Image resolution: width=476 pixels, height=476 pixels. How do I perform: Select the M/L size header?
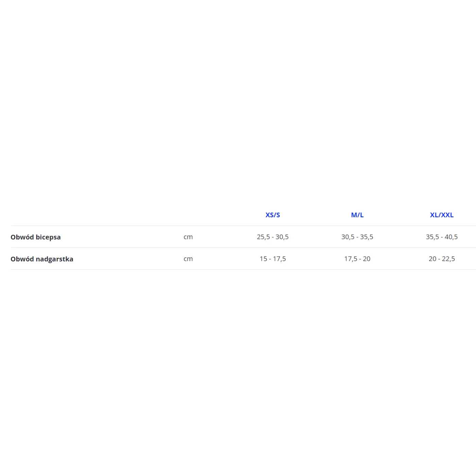click(x=357, y=215)
